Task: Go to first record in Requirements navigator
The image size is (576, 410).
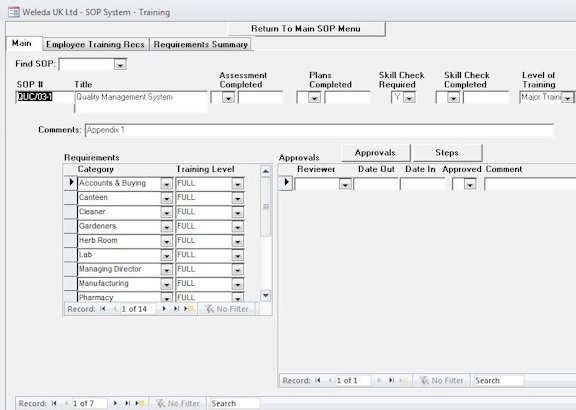Action: (103, 309)
